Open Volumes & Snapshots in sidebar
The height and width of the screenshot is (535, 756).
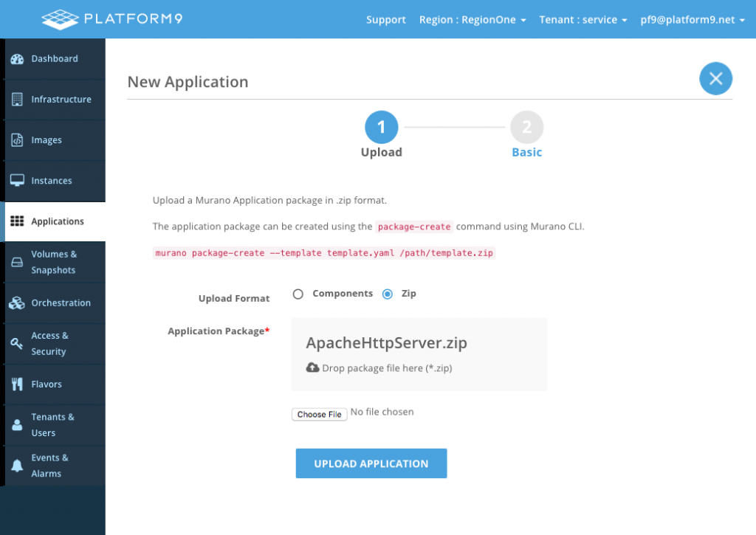54,262
